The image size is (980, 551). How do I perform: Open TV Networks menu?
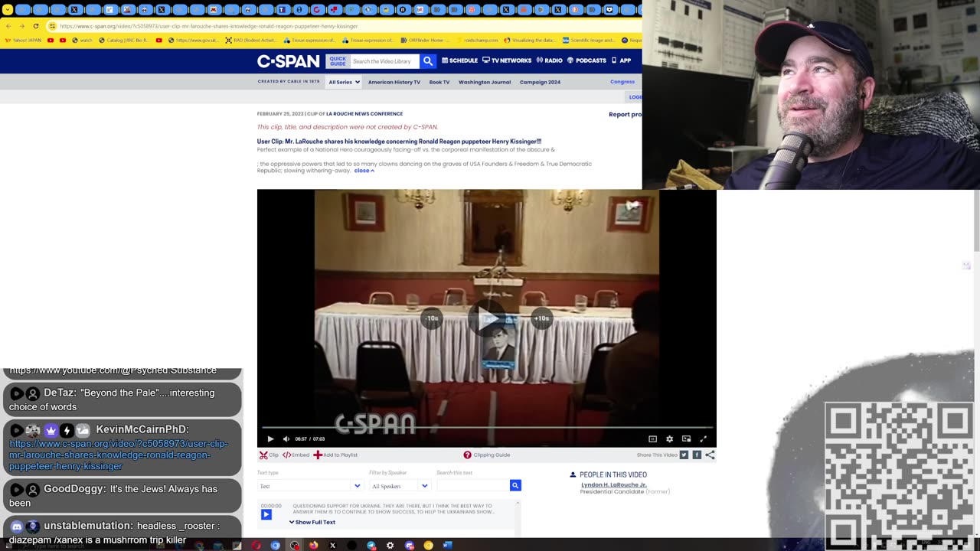(507, 60)
